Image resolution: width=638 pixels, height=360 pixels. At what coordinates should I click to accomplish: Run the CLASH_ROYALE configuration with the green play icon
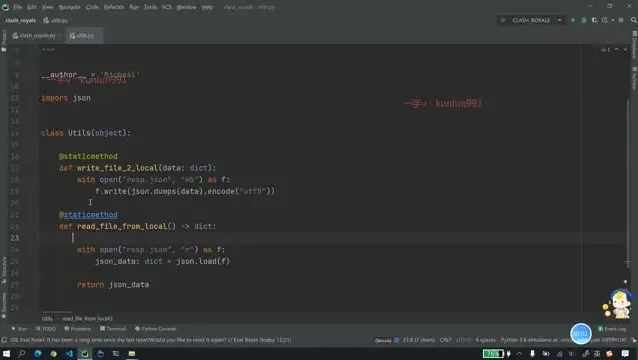[573, 20]
